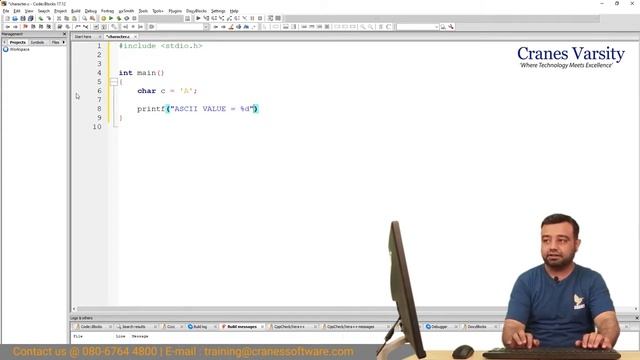
Task: Open the File menu
Action: pos(6,11)
